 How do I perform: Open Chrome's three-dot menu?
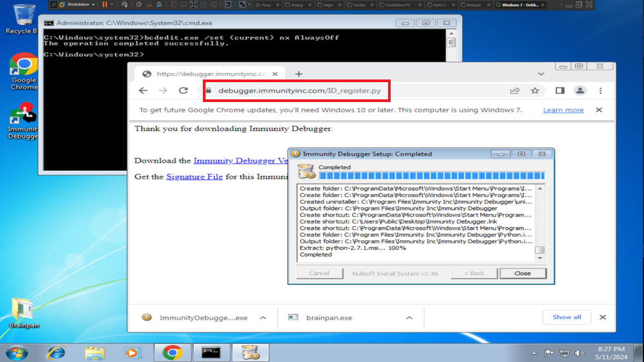click(x=601, y=91)
